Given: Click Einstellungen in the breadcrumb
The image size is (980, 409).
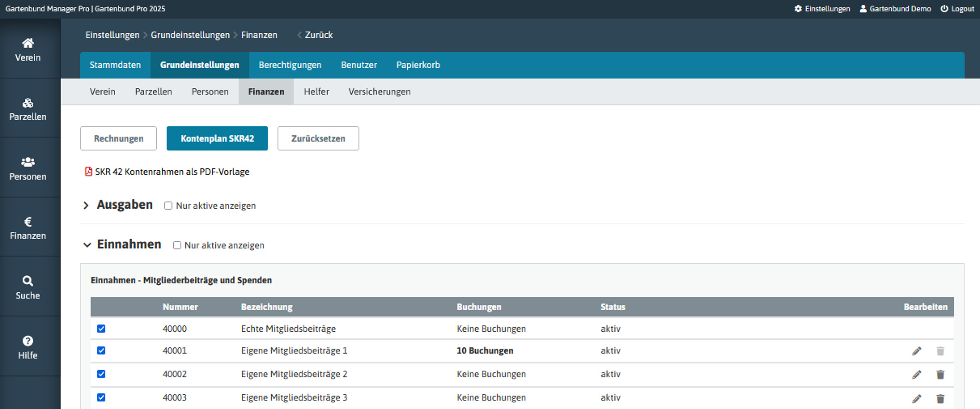Looking at the screenshot, I should [x=112, y=35].
